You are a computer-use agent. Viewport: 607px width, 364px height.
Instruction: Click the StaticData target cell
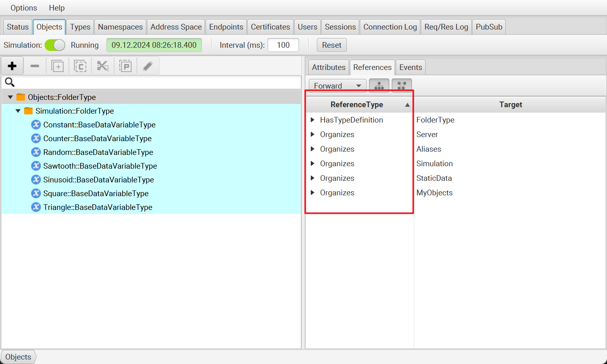click(x=434, y=178)
